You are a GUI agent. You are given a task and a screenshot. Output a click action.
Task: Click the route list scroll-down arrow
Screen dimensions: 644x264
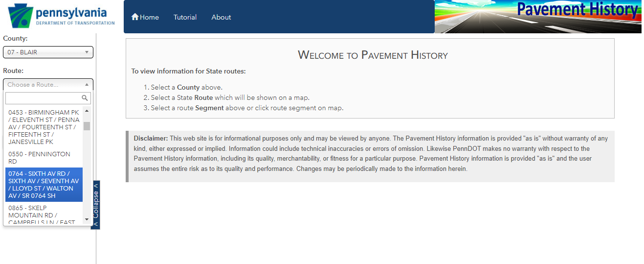click(x=87, y=219)
